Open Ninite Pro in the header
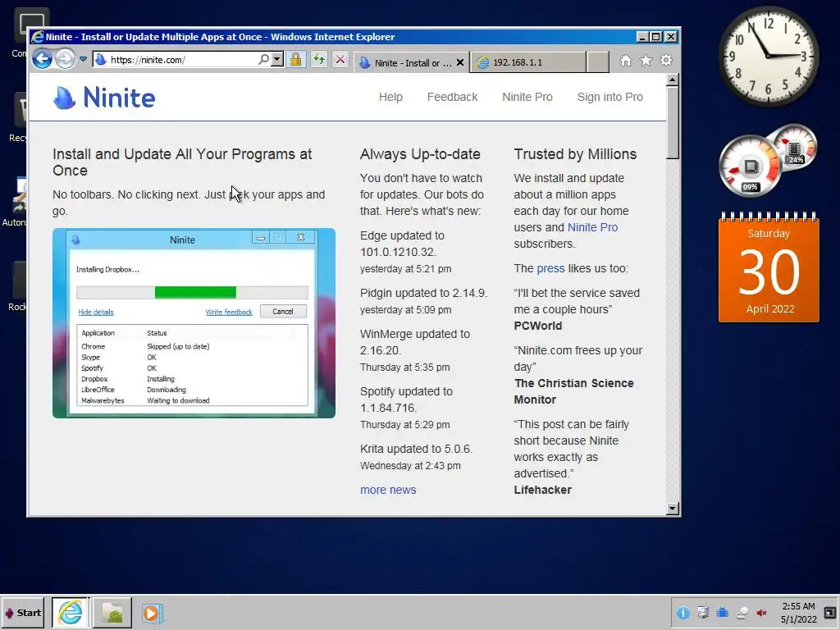 (527, 97)
